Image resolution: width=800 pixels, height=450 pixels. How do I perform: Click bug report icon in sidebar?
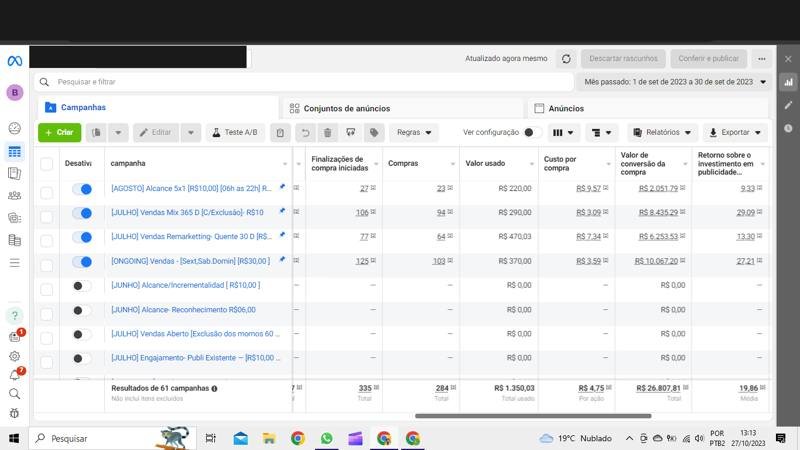15,413
